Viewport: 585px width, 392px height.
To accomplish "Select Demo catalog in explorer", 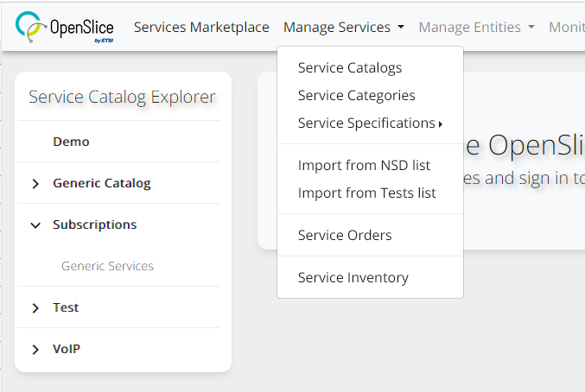I will [71, 142].
